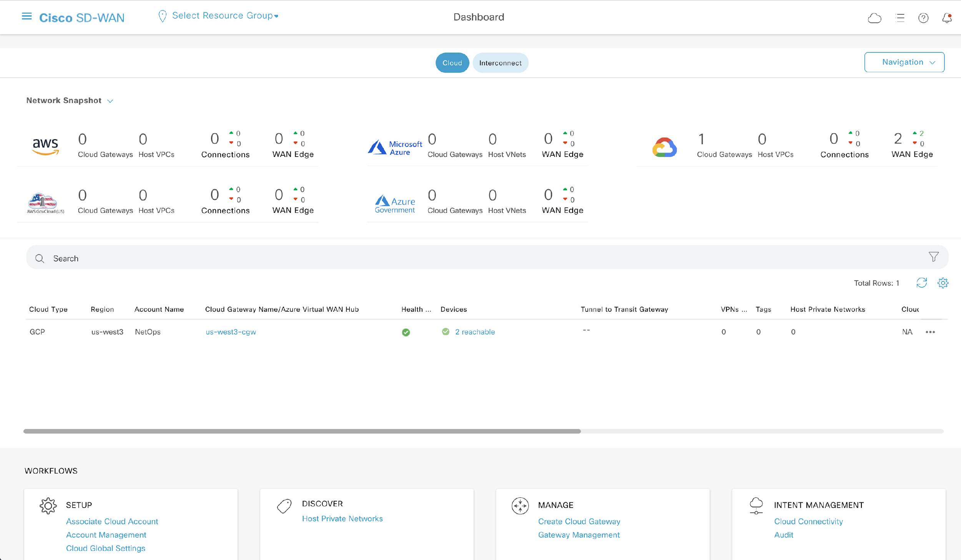Click Azure Government WAN Edge count

pos(548,194)
